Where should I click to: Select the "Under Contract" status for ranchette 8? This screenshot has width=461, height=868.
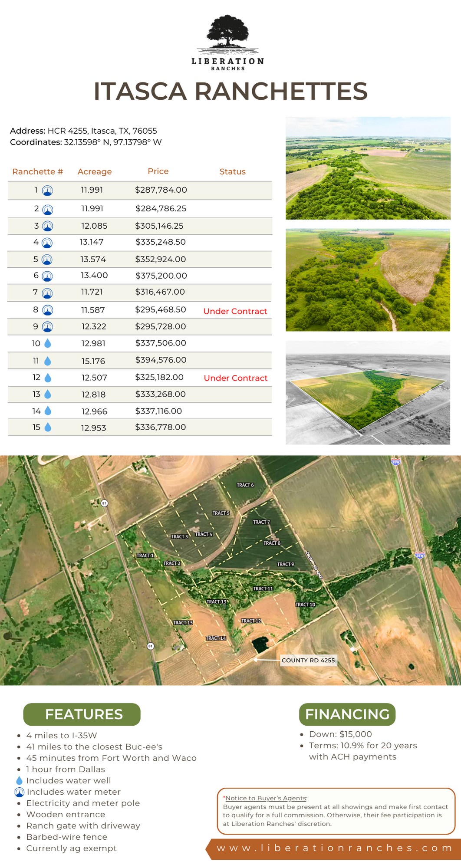[235, 311]
